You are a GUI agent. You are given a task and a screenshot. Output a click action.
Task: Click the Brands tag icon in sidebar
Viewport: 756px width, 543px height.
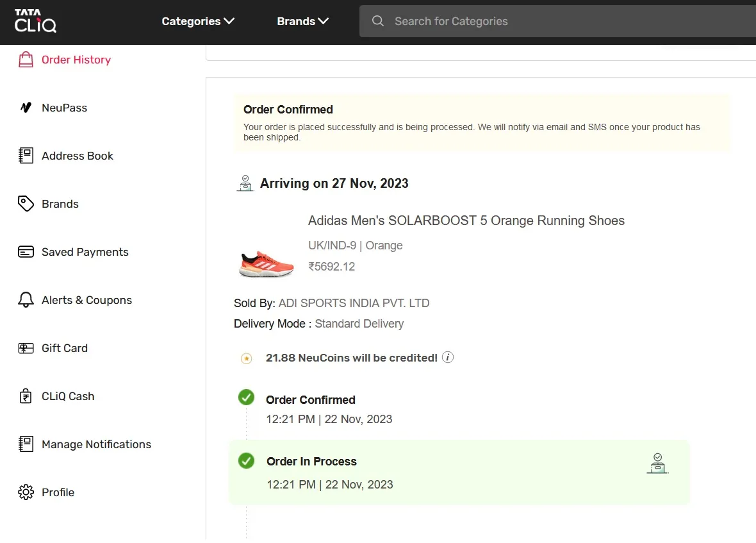[x=26, y=203]
